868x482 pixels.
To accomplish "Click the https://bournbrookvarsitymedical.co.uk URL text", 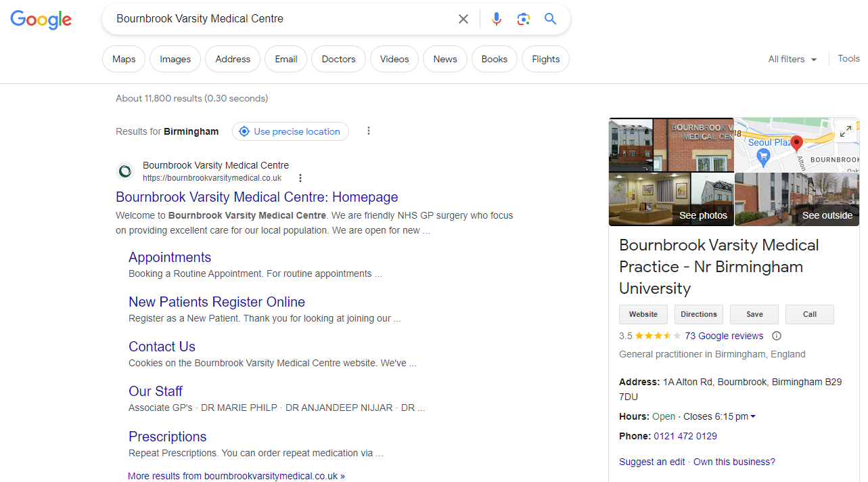I will 212,178.
